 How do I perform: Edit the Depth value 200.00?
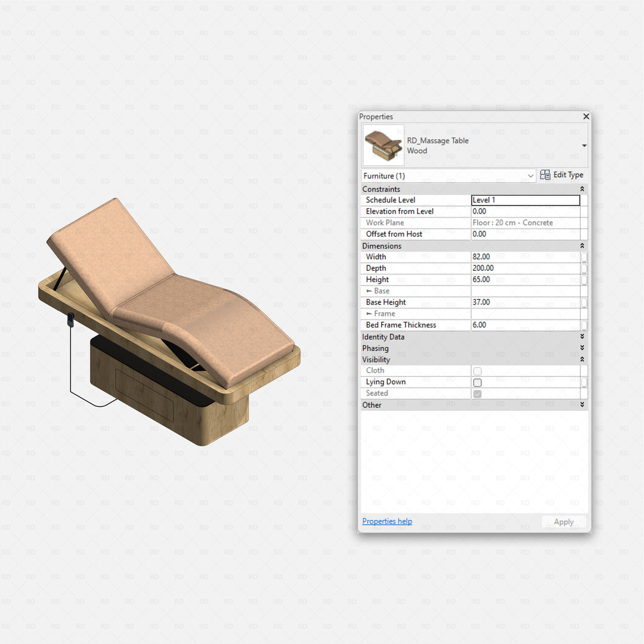(x=525, y=268)
